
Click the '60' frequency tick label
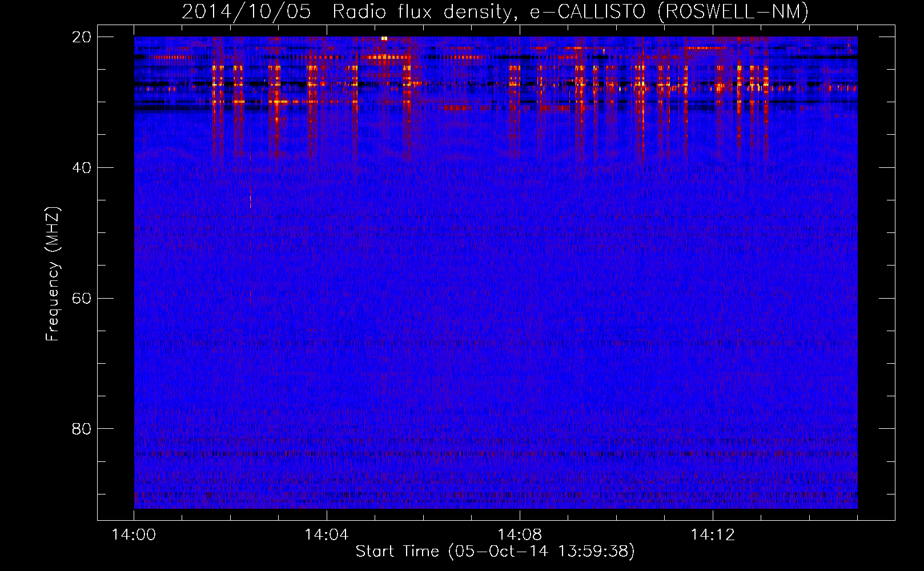[x=82, y=299]
